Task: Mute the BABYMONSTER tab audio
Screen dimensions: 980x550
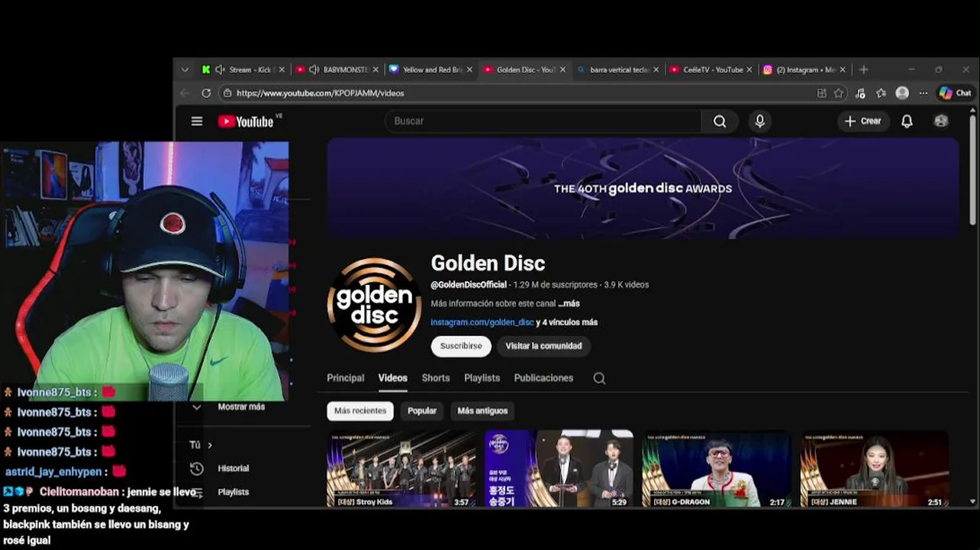Action: (x=314, y=70)
